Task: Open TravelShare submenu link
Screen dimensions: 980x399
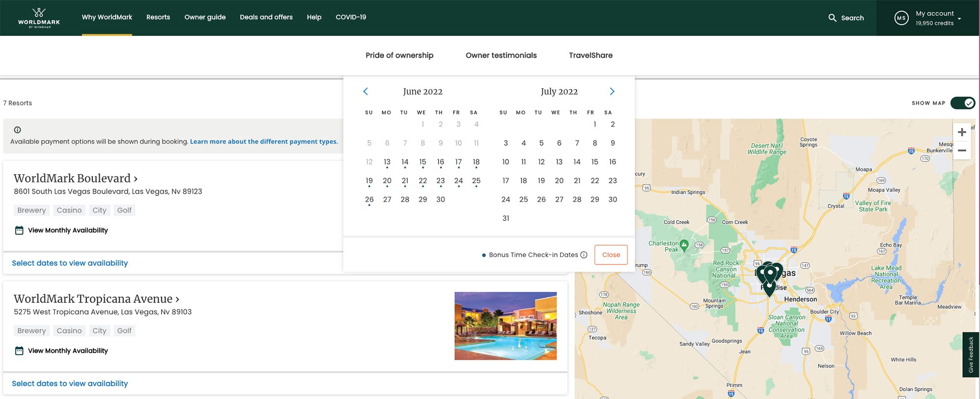Action: coord(590,55)
